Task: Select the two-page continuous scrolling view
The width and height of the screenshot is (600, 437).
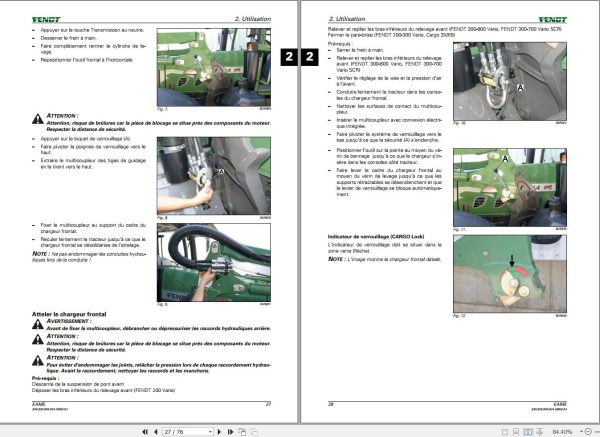Action: [539, 432]
